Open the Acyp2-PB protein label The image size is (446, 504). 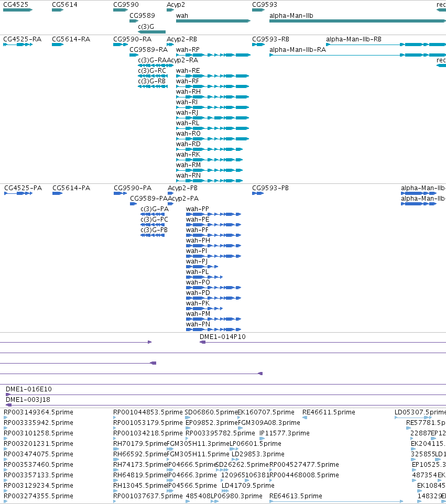(x=182, y=188)
